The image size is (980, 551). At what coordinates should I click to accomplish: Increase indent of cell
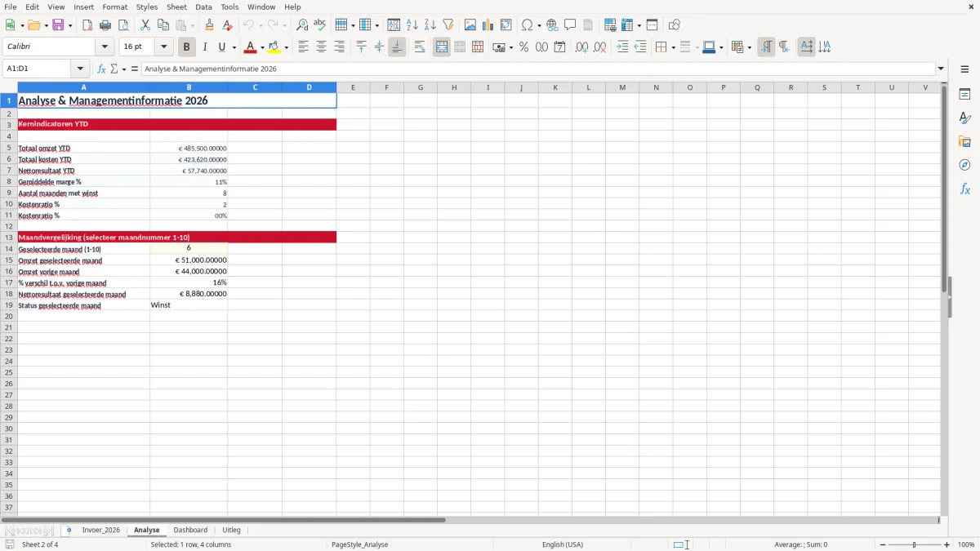click(622, 47)
